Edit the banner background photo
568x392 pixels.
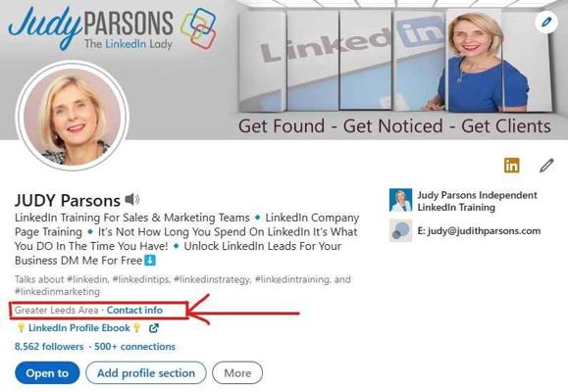(546, 23)
